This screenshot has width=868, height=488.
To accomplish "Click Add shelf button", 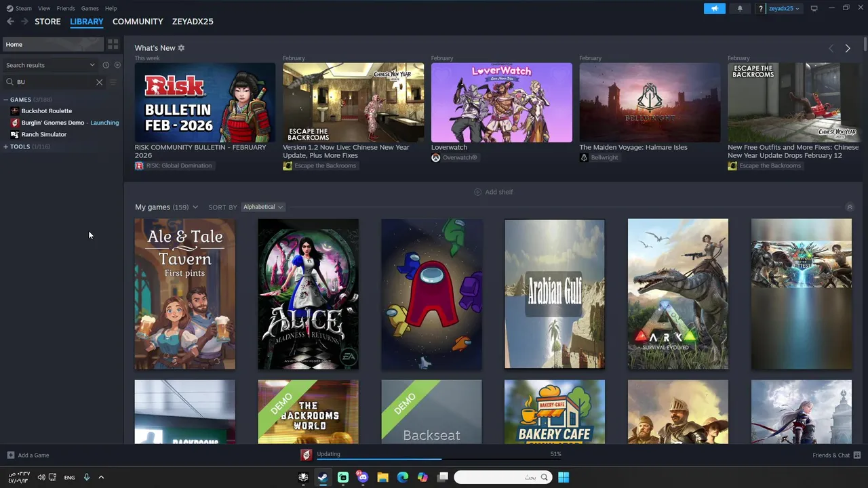I will [493, 192].
